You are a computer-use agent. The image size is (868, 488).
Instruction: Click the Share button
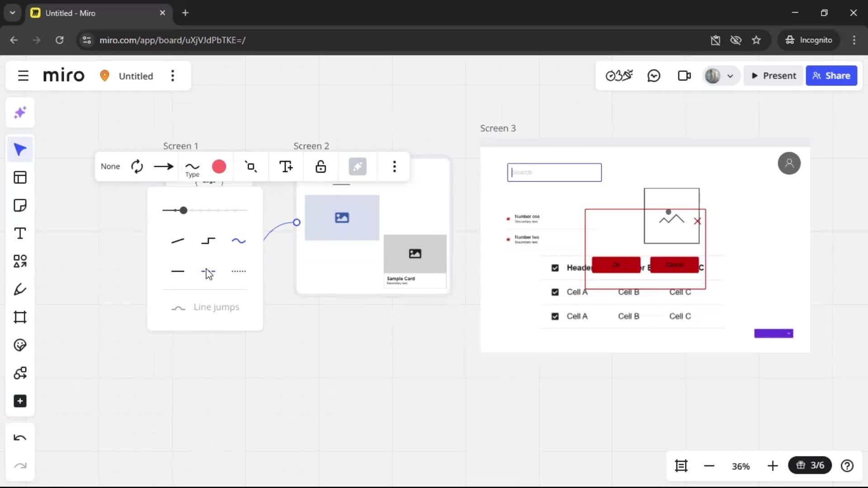tap(831, 75)
